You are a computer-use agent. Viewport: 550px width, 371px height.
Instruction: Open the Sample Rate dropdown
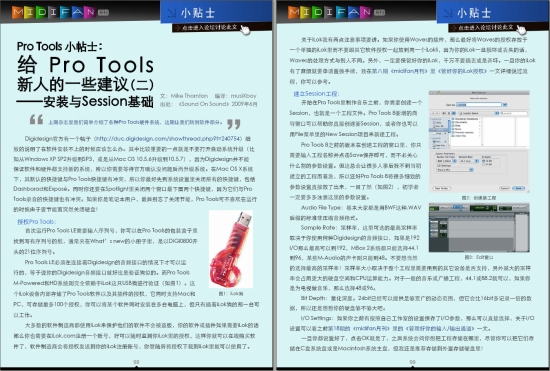[x=469, y=161]
